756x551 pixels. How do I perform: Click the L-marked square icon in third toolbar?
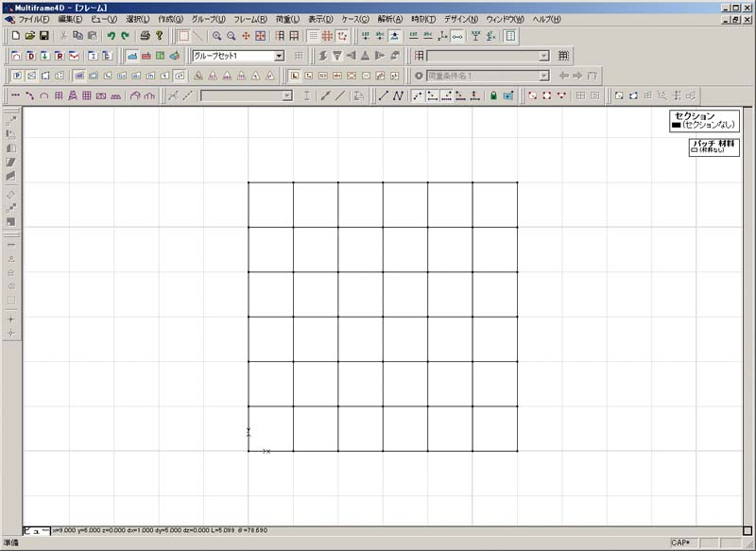[x=295, y=76]
